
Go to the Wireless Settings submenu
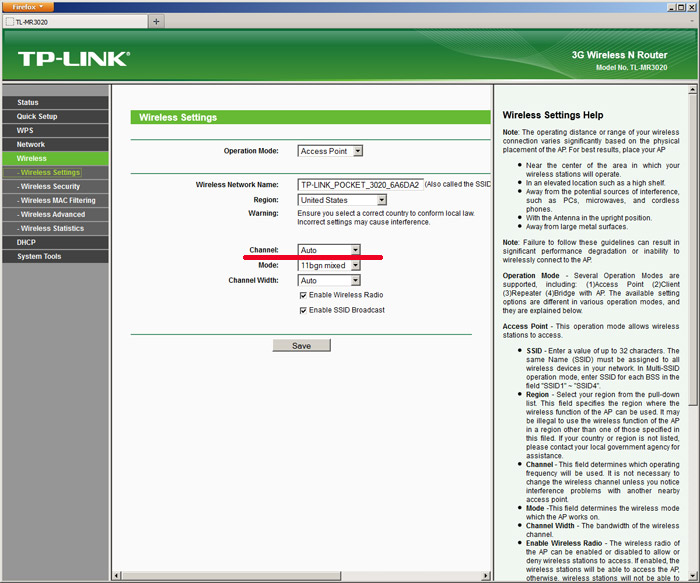click(55, 172)
